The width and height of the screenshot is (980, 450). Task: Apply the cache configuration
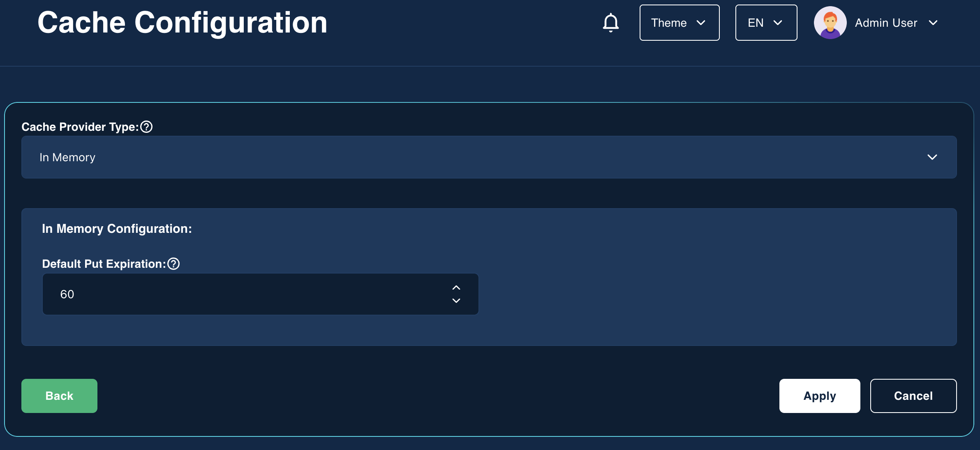(x=819, y=396)
